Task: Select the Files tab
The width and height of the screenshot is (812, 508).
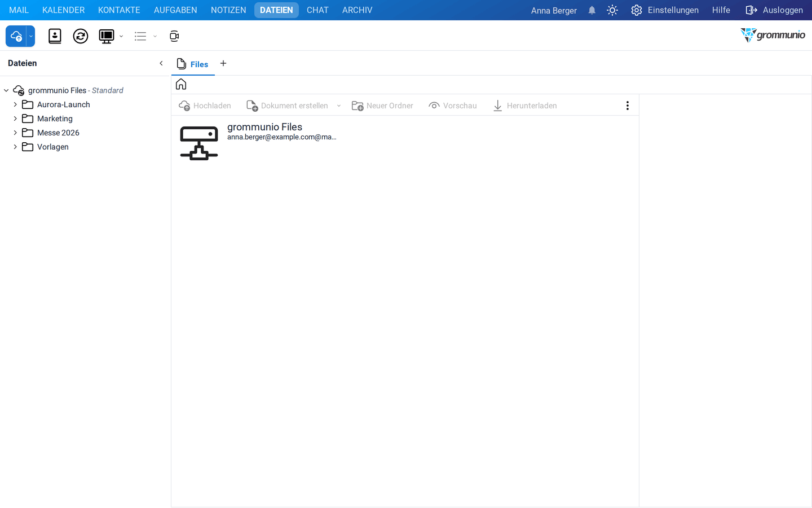Action: [193, 64]
